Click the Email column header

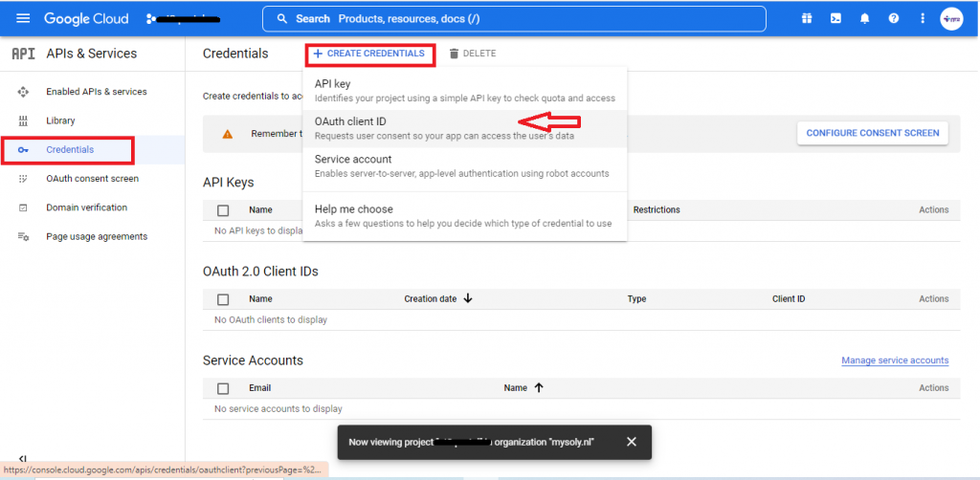(259, 387)
